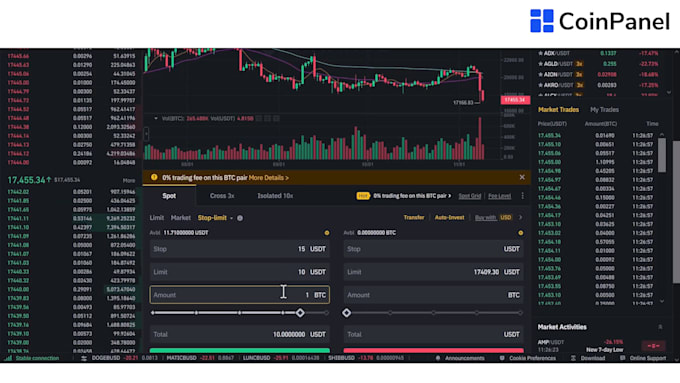This screenshot has height=383, width=680.
Task: Click the signal-strength icon in the status bar
Action: 9,358
